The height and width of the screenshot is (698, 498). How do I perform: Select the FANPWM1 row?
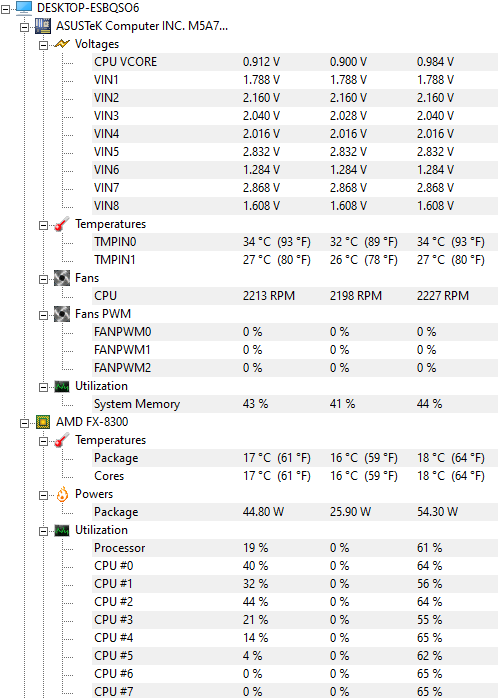coord(294,350)
